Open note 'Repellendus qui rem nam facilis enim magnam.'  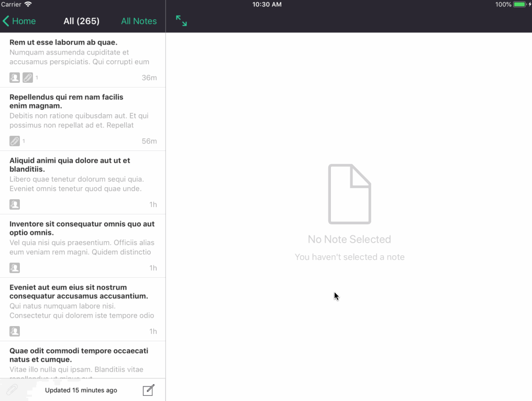83,119
